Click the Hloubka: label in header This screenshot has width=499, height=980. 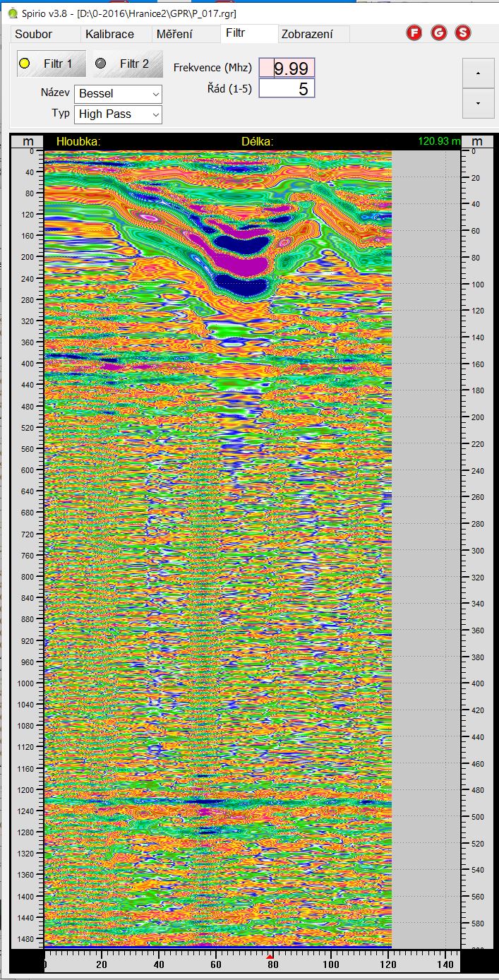78,141
